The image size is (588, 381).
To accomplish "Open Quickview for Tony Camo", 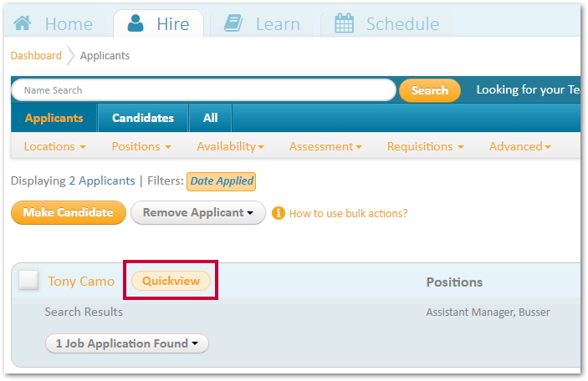I will (x=171, y=281).
